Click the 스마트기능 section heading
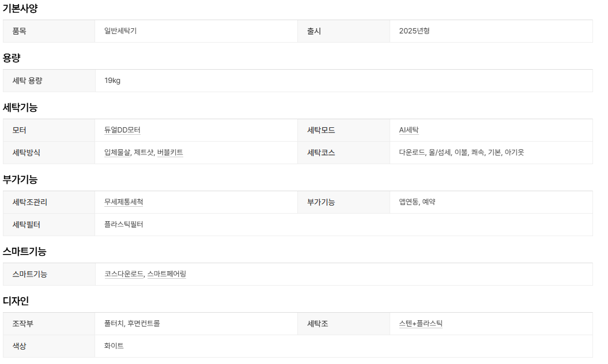 pyautogui.click(x=24, y=252)
